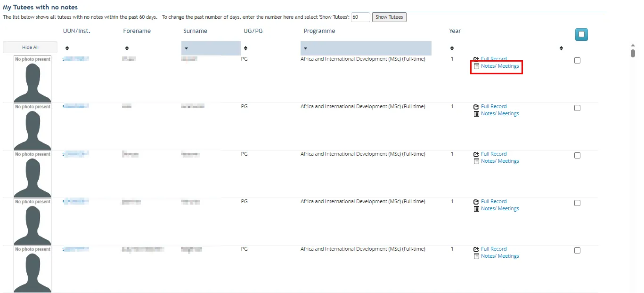644x293 pixels.
Task: Sort the table by UUN/Inst. column
Action: click(67, 48)
